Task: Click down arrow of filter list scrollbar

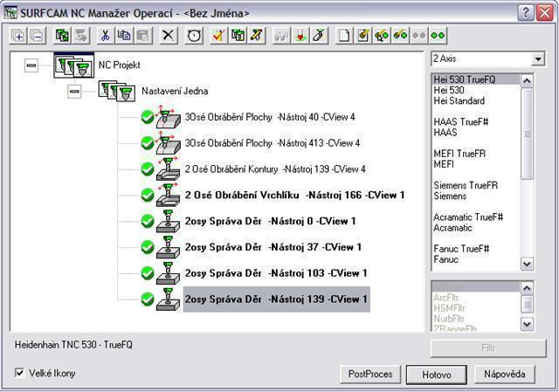Action: point(528,324)
